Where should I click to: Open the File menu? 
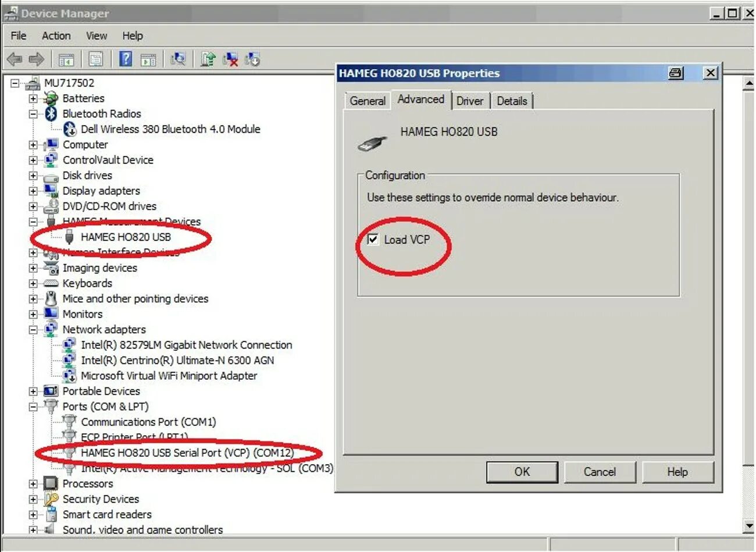[19, 35]
